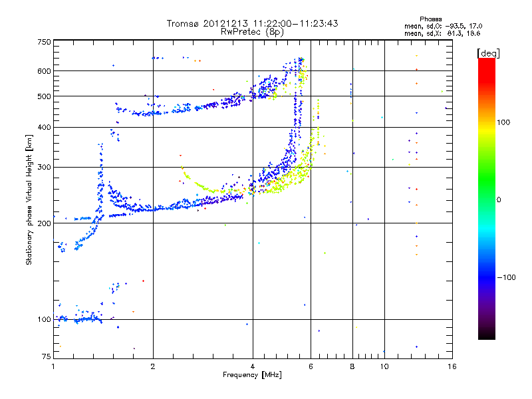Viewport: 532px width, 399px height.
Task: Click the '100' colorbar tick label
Action: (503, 122)
